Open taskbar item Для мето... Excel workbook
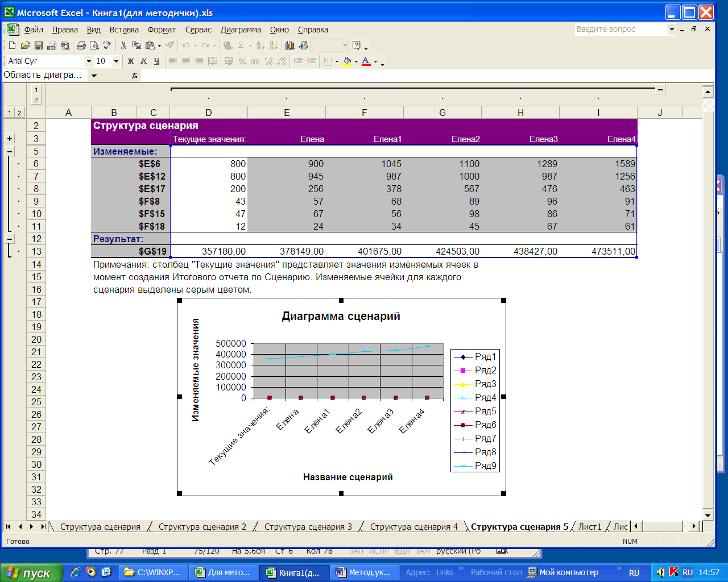Image resolution: width=728 pixels, height=582 pixels. (224, 572)
